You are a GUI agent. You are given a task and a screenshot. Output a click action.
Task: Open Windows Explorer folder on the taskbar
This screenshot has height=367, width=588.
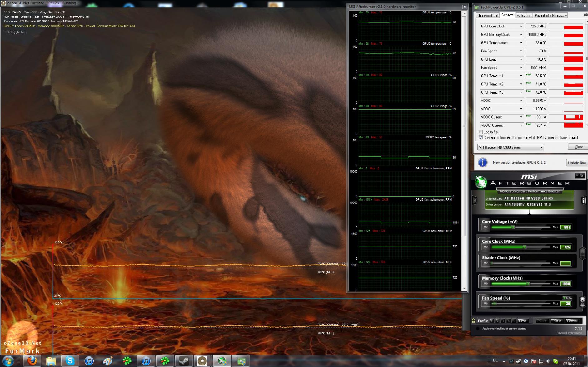coord(51,361)
